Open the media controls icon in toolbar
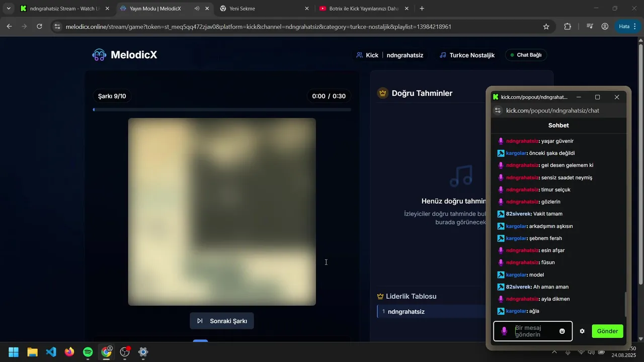Screen dimensions: 644x362 pos(590,27)
